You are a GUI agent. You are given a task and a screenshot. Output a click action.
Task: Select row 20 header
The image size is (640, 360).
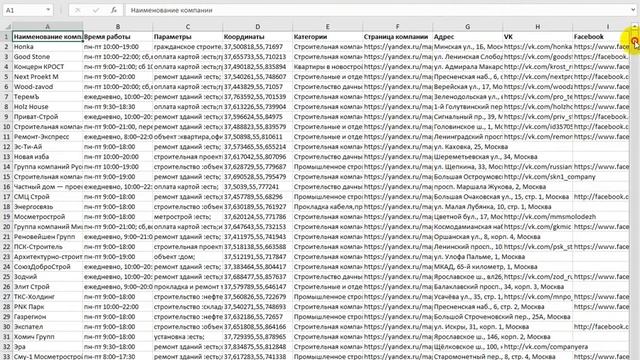[7, 227]
